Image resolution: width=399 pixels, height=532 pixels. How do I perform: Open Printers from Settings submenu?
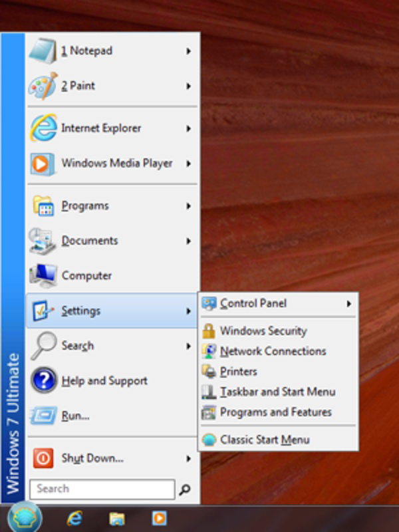278,372
